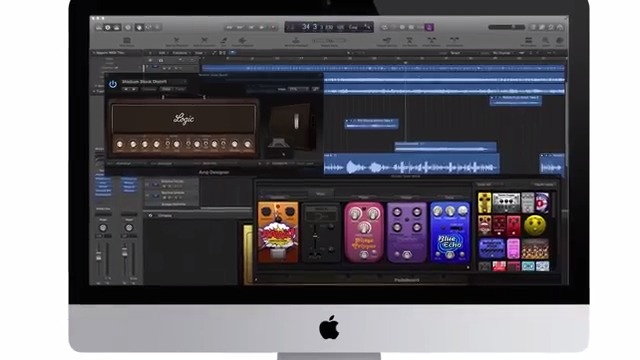Toggle the Inspector icon in control bar
Image resolution: width=640 pixels, height=360 pixels.
click(x=108, y=27)
